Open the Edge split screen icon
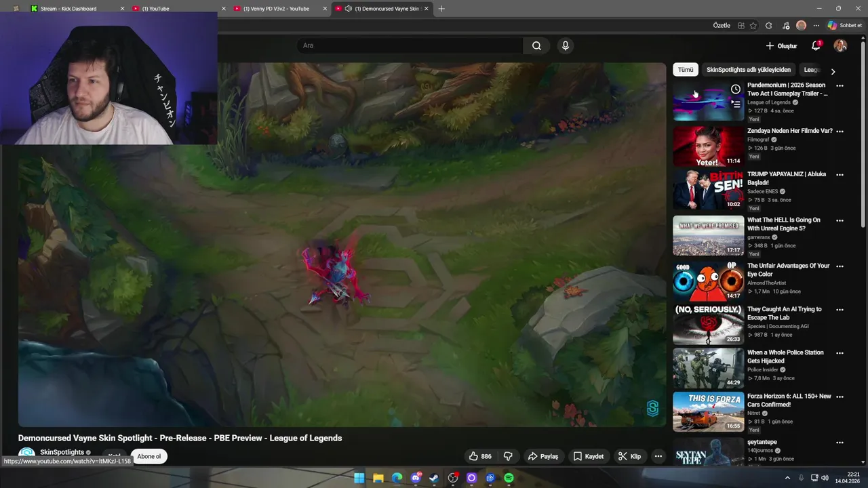The height and width of the screenshot is (488, 868). [741, 26]
